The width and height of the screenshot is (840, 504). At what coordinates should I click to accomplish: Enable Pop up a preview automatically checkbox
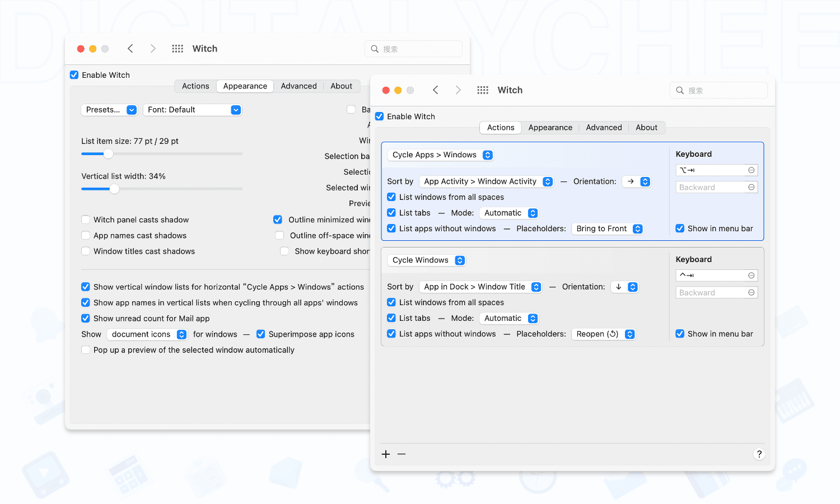pos(86,350)
